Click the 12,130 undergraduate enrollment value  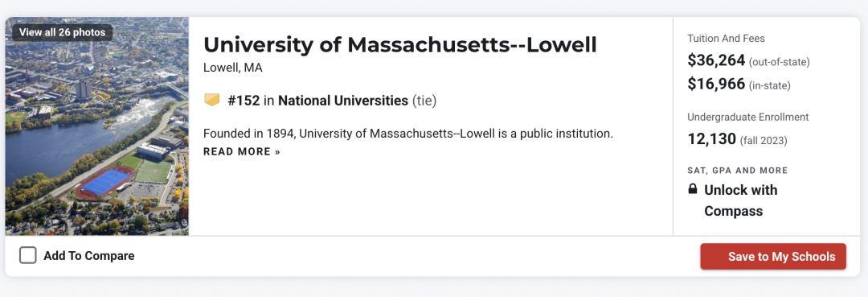[712, 139]
